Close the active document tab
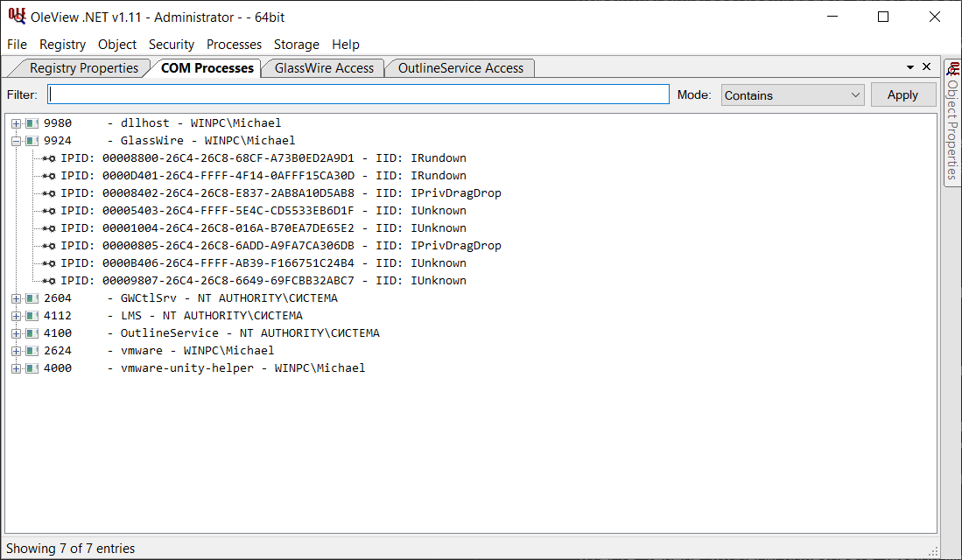 pos(926,66)
